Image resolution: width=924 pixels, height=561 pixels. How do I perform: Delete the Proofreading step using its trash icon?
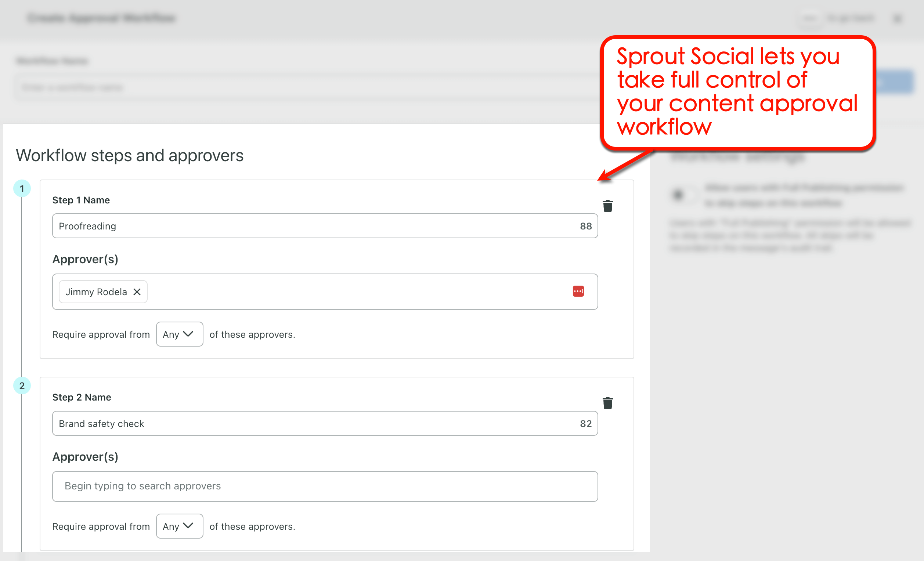coord(608,206)
